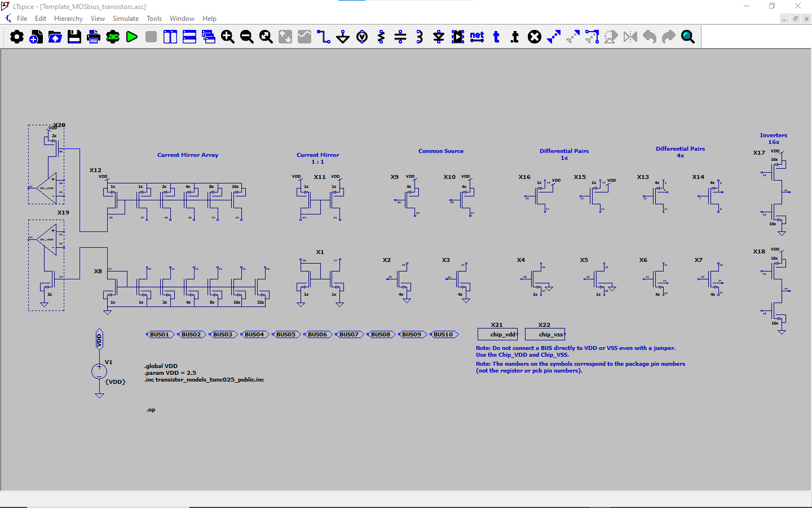Click the Tile Horizontally windows icon
This screenshot has width=812, height=508.
[x=189, y=37]
